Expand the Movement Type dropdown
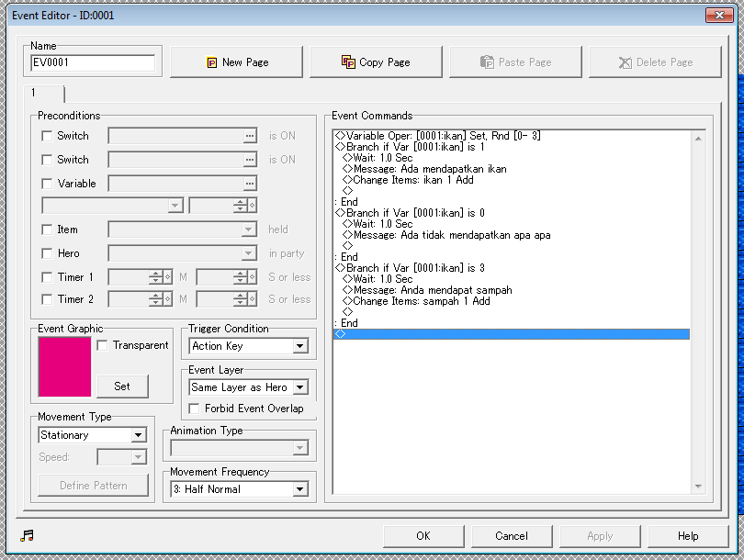The image size is (744, 560). click(x=138, y=435)
